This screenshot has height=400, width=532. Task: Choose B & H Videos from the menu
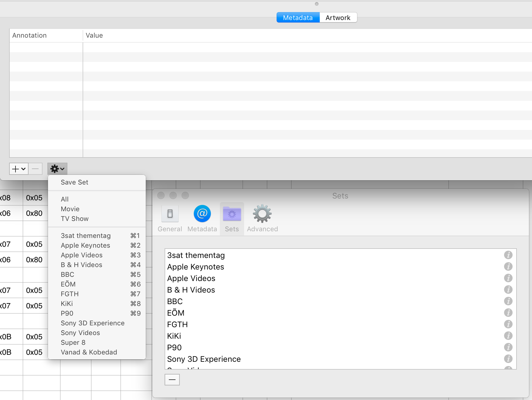(x=97, y=265)
